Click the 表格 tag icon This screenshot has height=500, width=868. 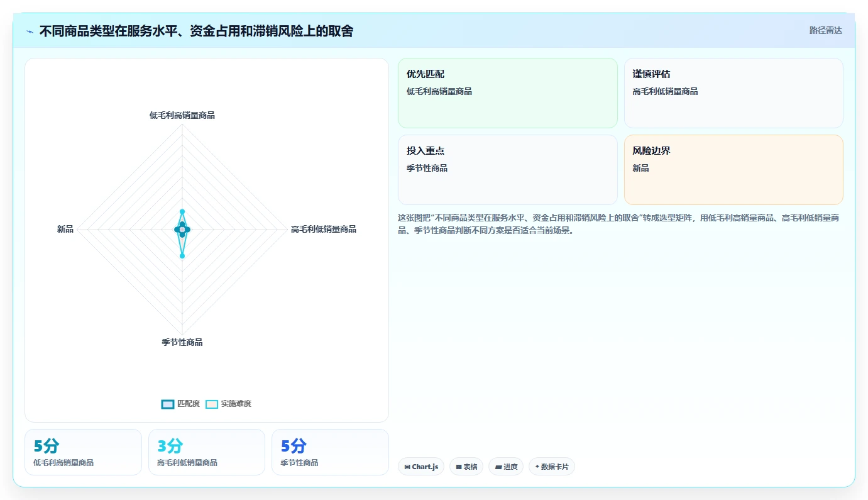tap(459, 467)
